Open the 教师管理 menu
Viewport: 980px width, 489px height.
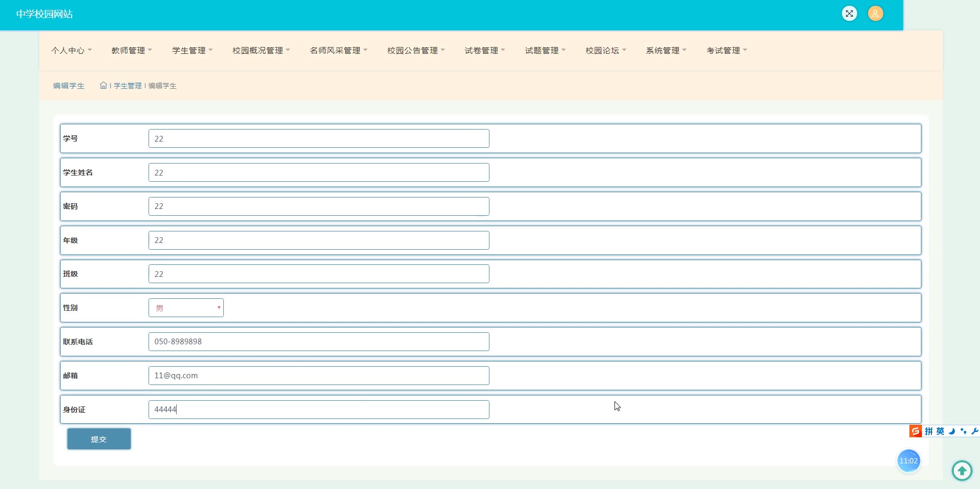point(132,51)
